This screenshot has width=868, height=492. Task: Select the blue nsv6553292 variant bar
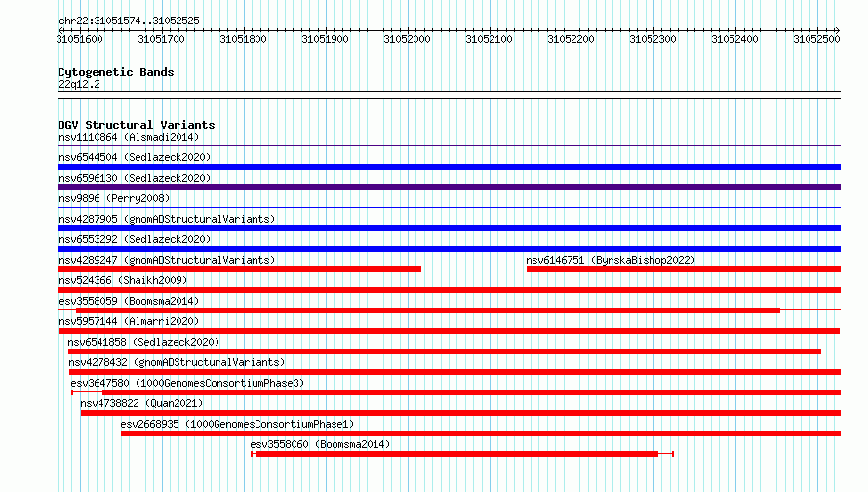click(449, 249)
